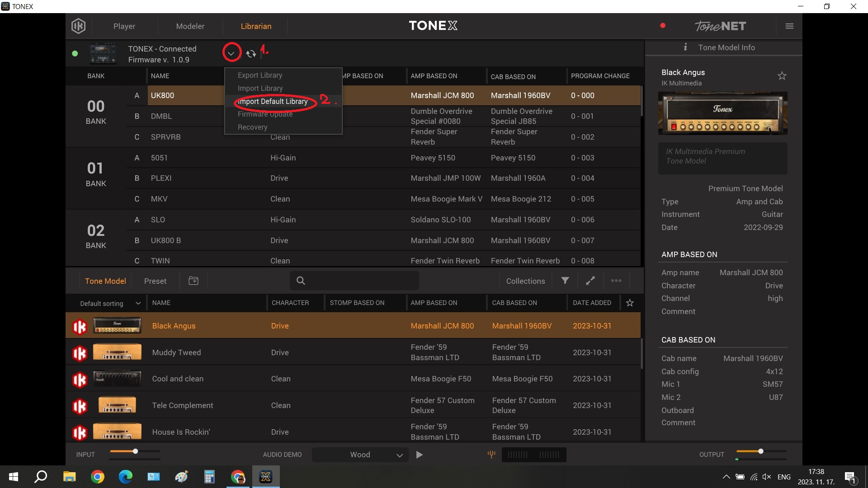This screenshot has width=868, height=488.
Task: Click the tone model search field
Action: tap(354, 281)
